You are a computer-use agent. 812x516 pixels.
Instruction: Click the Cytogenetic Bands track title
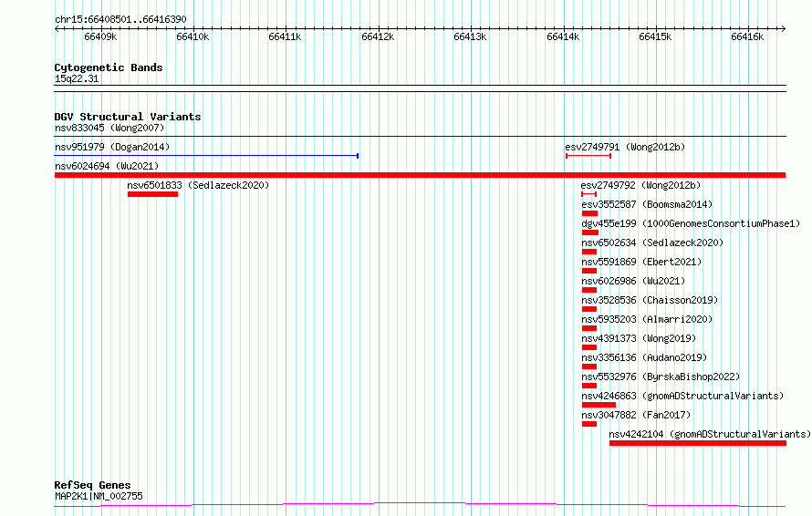109,67
